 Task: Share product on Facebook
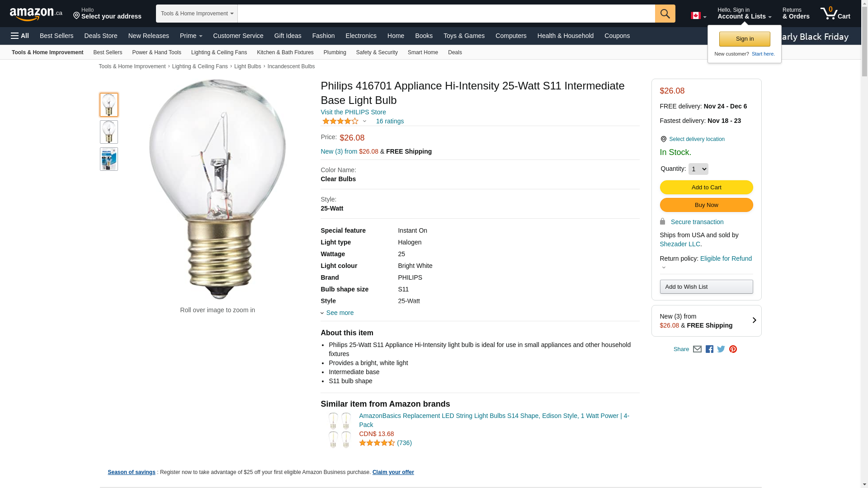point(709,349)
